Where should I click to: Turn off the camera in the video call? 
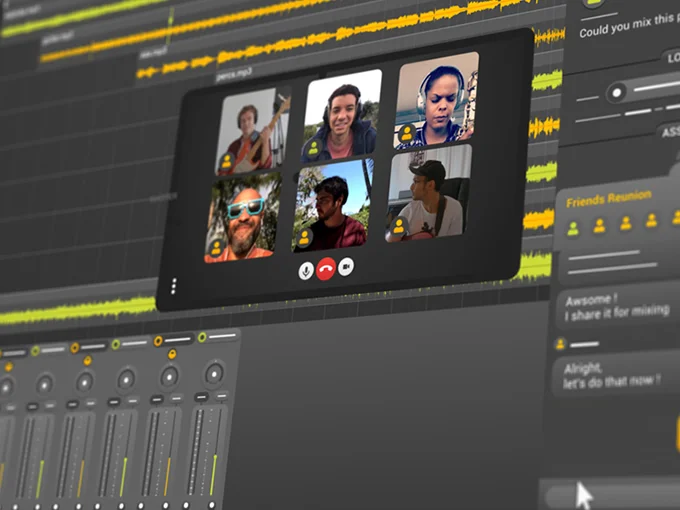pyautogui.click(x=346, y=266)
